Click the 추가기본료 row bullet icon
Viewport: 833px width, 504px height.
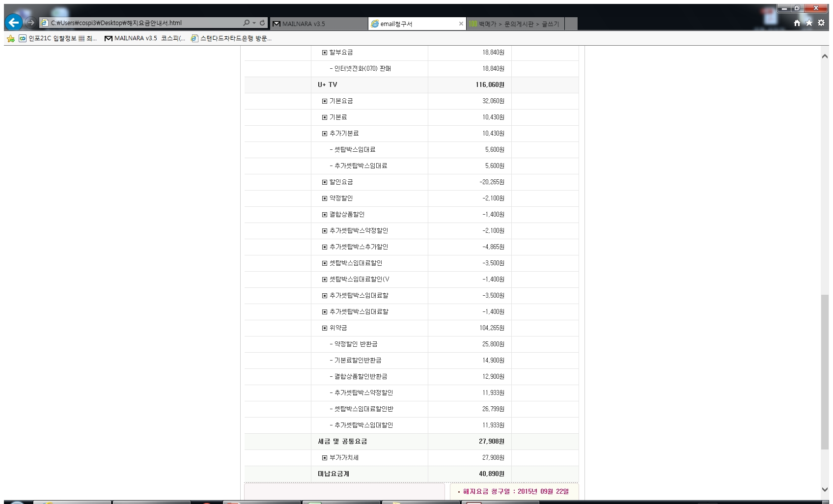pos(325,134)
